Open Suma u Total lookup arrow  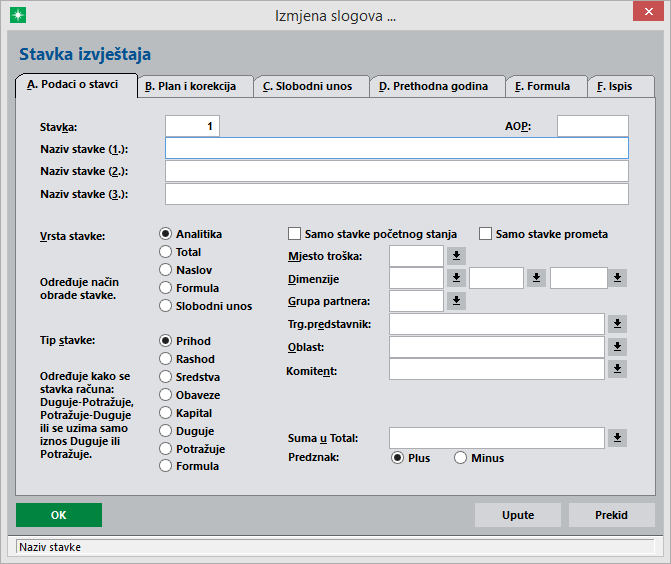(617, 437)
